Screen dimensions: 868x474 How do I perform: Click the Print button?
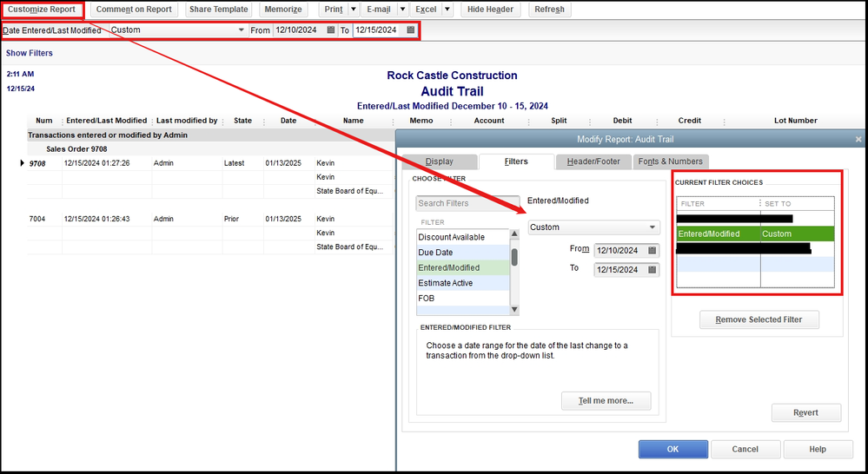click(x=334, y=10)
